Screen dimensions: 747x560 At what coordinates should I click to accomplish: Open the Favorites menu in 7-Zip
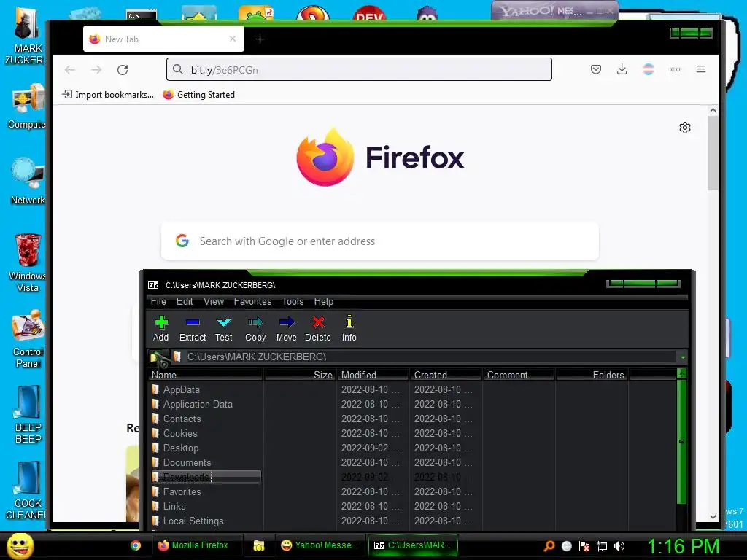252,301
